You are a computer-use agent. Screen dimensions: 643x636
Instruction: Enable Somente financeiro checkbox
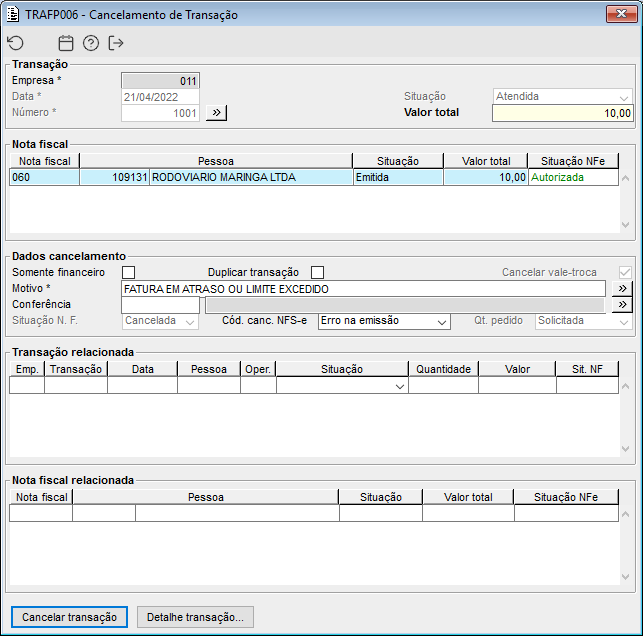[128, 272]
